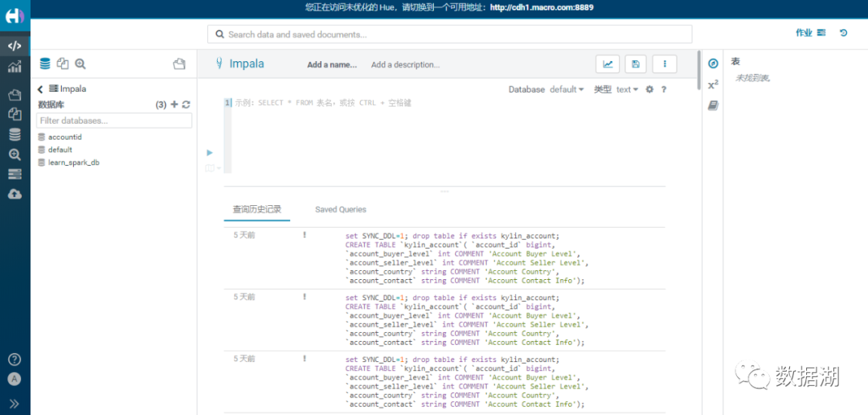868x415 pixels.
Task: Open the cloud Importer icon in sidebar
Action: coord(15,194)
